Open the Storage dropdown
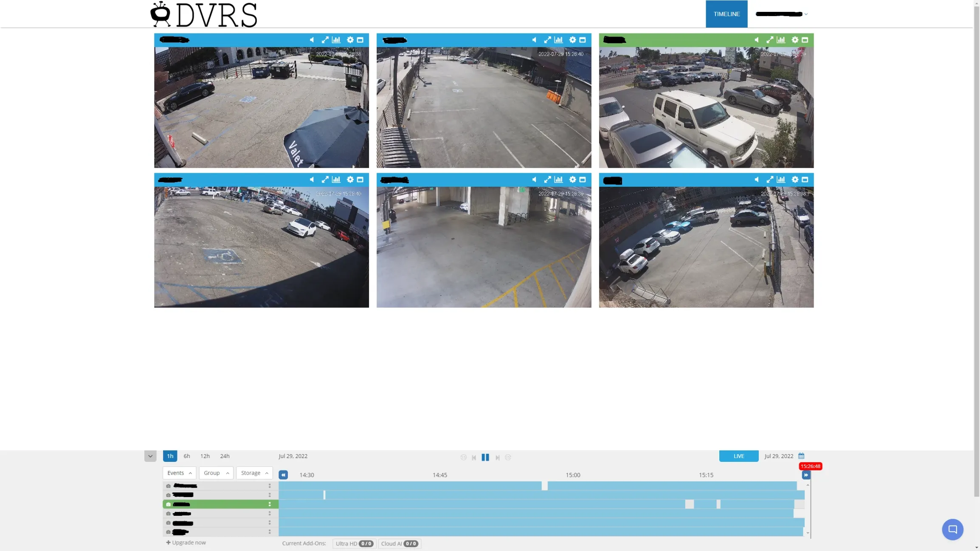 [x=254, y=472]
